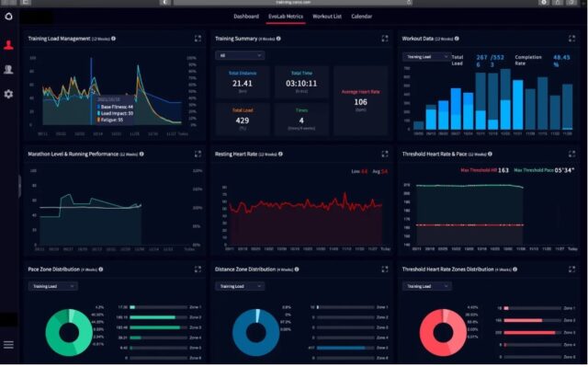Show info for Resting Heart Rate
The image size is (588, 367).
(280, 154)
